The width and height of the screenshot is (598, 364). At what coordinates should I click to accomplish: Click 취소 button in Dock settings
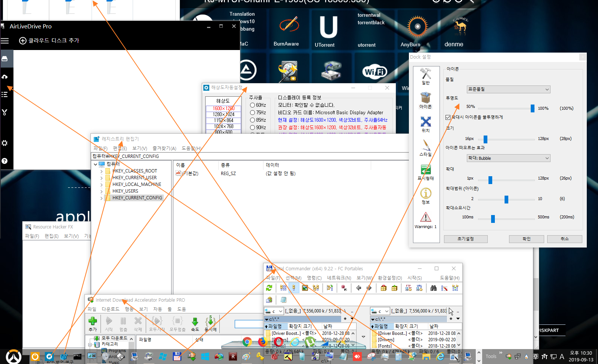pos(565,239)
